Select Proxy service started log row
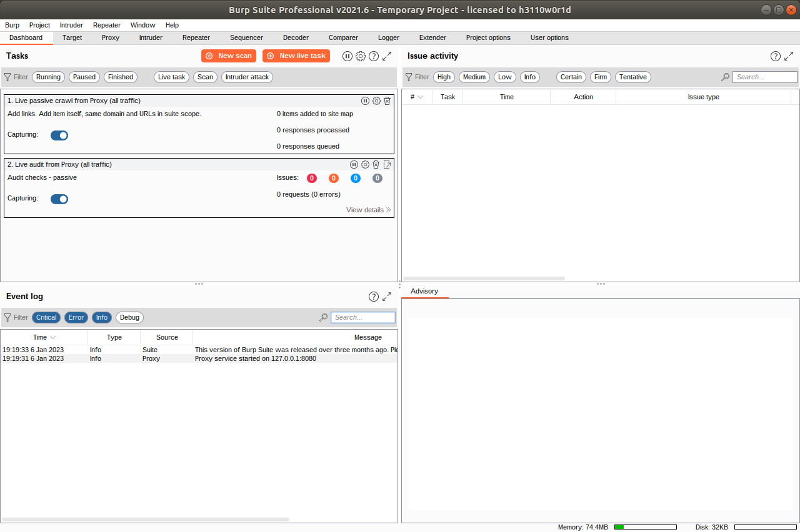 (199, 359)
